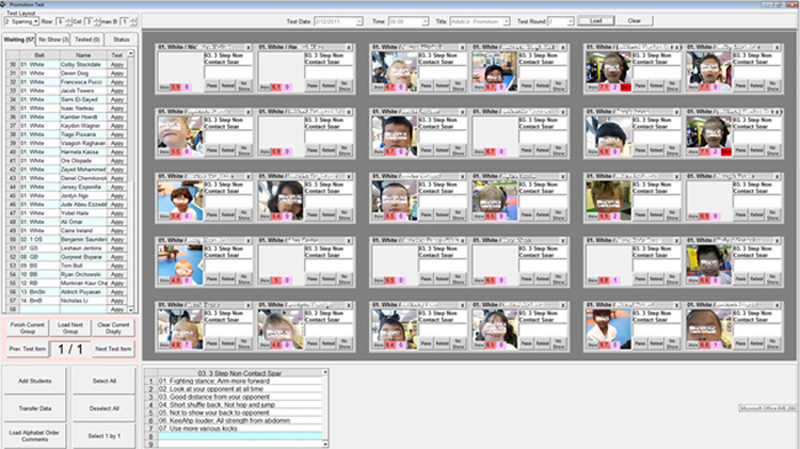Click Retest on the first student card

tap(228, 86)
